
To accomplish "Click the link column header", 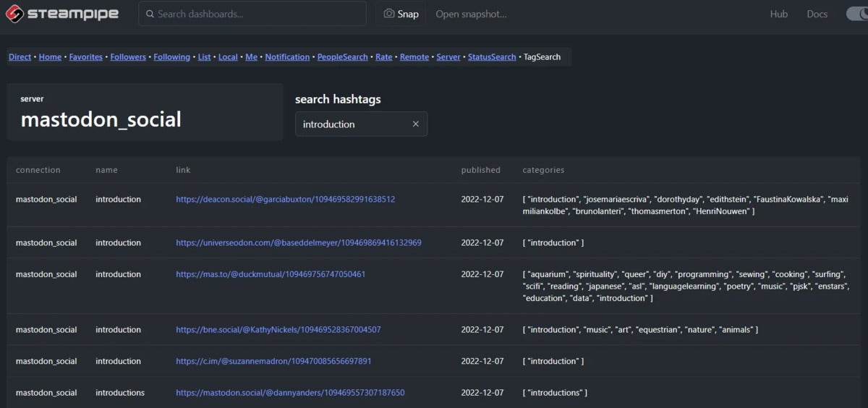I will pyautogui.click(x=183, y=170).
